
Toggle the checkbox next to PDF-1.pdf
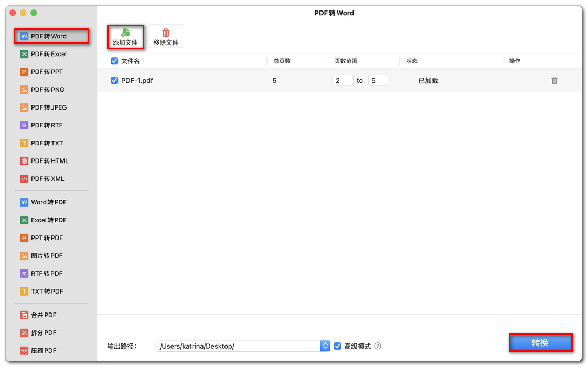point(114,80)
